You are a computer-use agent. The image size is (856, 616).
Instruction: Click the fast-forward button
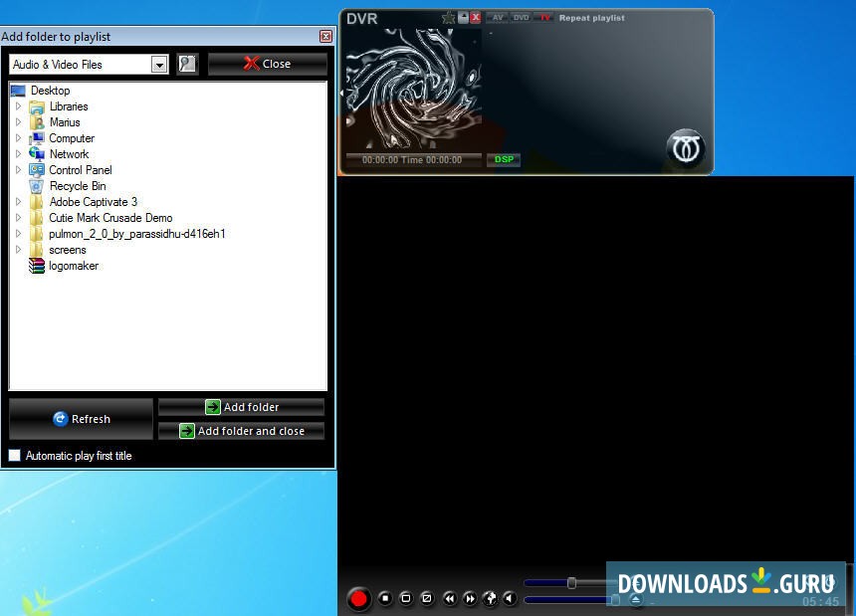[470, 598]
